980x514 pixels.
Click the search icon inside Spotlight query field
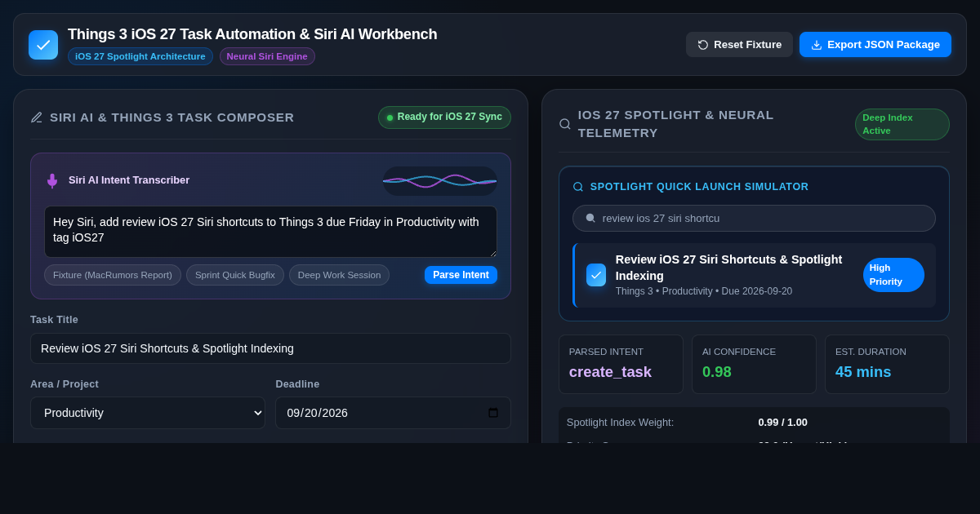pos(590,219)
